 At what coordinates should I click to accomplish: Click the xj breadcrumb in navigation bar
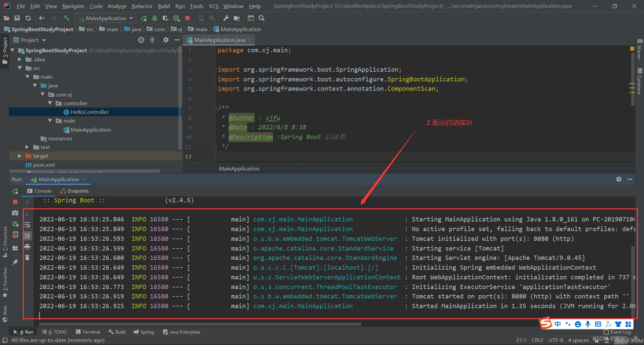(177, 29)
